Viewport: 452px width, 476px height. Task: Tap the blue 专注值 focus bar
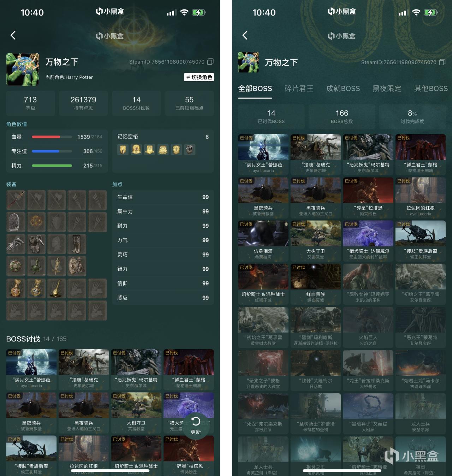point(52,151)
